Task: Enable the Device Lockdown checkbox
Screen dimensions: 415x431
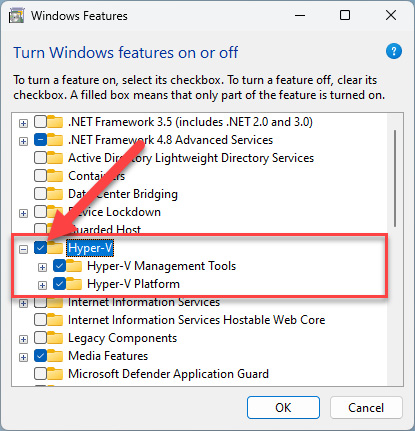Action: pyautogui.click(x=40, y=212)
